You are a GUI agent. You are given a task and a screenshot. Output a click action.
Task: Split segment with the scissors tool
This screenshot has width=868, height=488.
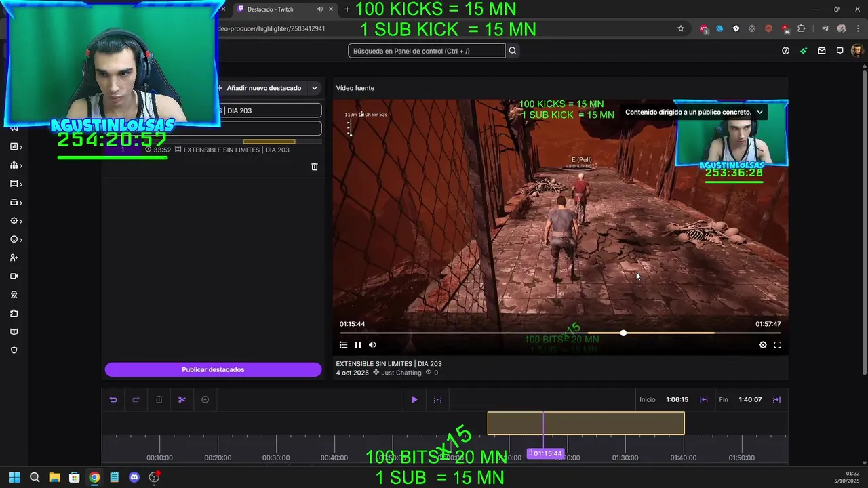(182, 399)
